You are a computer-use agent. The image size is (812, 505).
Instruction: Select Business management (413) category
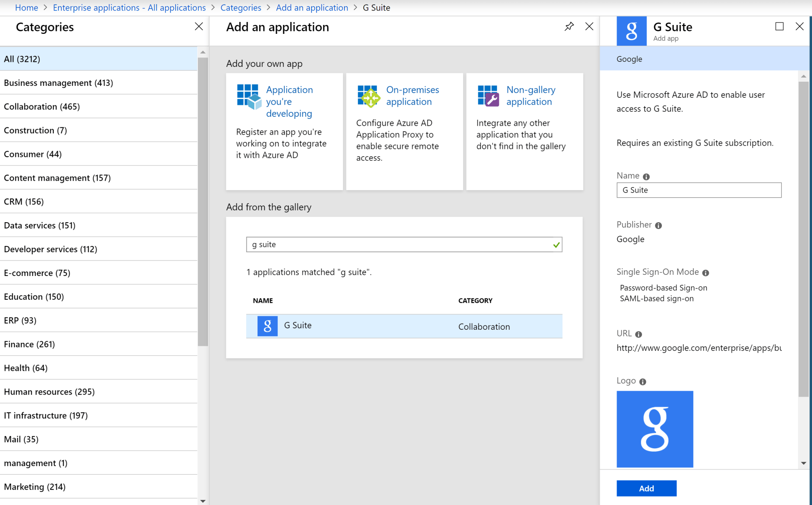(99, 83)
